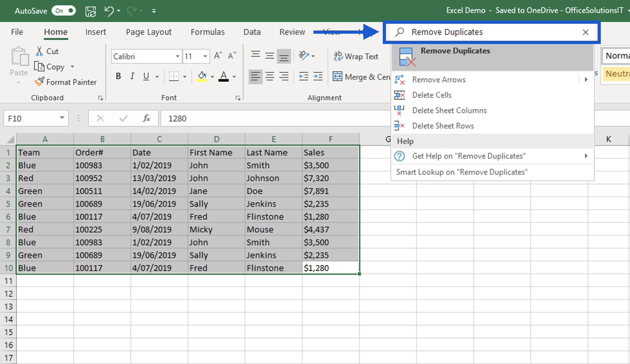Toggle center alignment on cell F10

click(270, 76)
